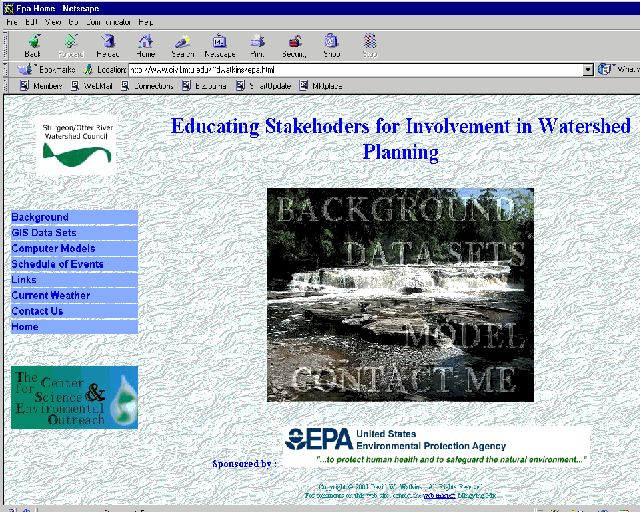Click the Netscape toolbar icon
The image size is (640, 512).
[219, 45]
